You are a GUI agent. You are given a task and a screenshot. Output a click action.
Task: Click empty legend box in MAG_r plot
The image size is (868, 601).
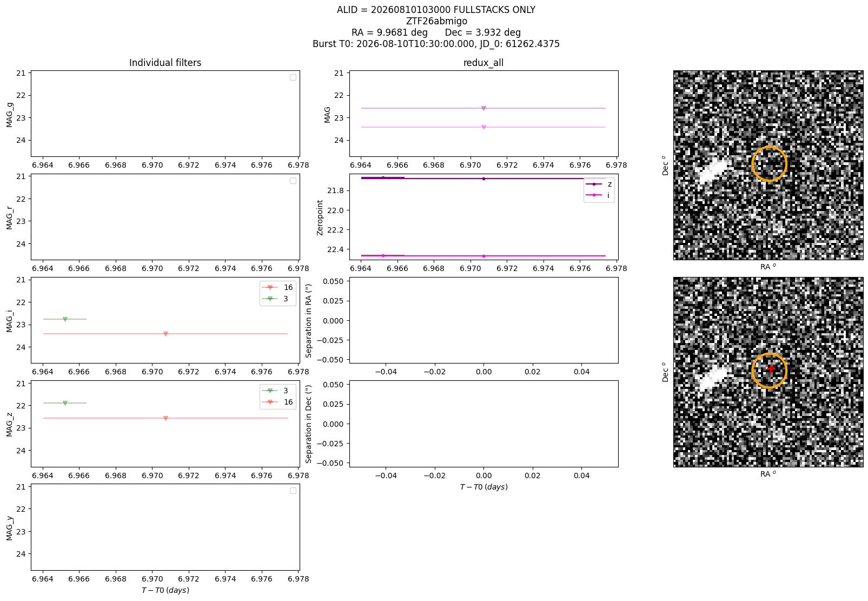pos(293,181)
